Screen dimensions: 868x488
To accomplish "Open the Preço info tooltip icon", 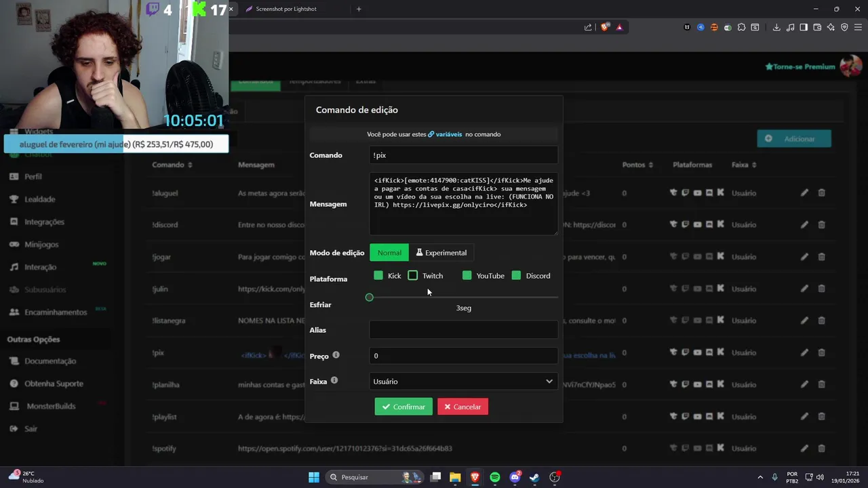I will [x=336, y=355].
